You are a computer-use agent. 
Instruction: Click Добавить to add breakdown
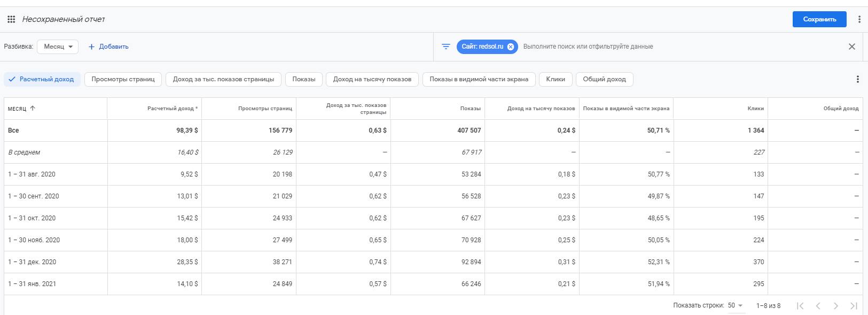pyautogui.click(x=108, y=47)
